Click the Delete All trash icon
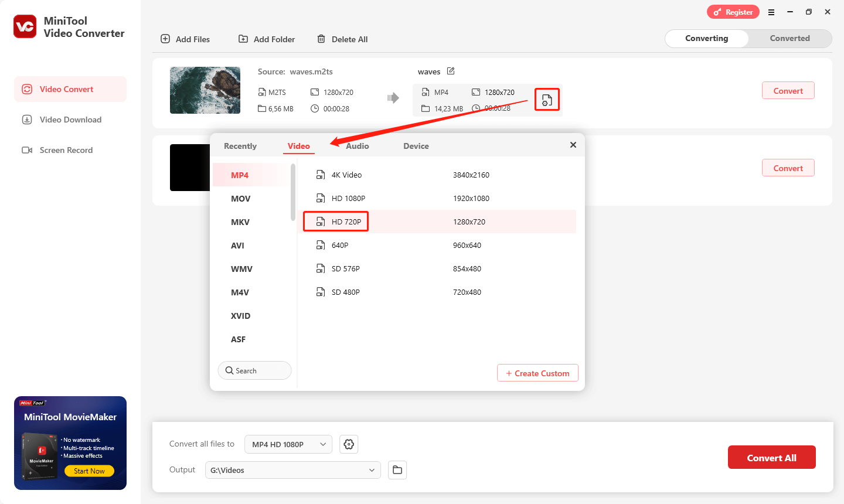Image resolution: width=844 pixels, height=504 pixels. pos(321,39)
